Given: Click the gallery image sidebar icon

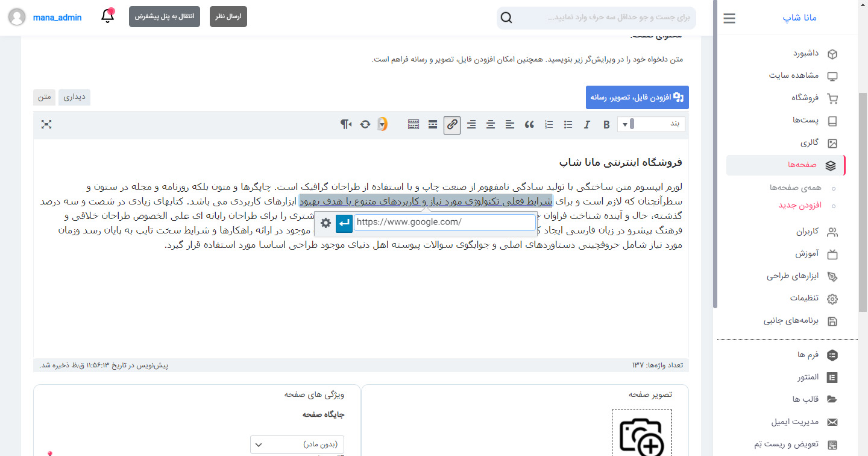Looking at the screenshot, I should click(x=832, y=144).
